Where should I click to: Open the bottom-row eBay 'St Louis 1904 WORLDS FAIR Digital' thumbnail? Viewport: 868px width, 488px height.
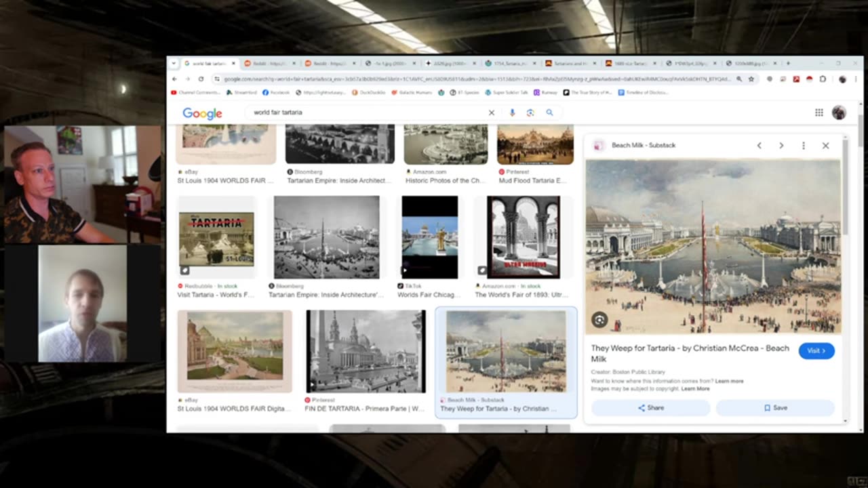235,351
